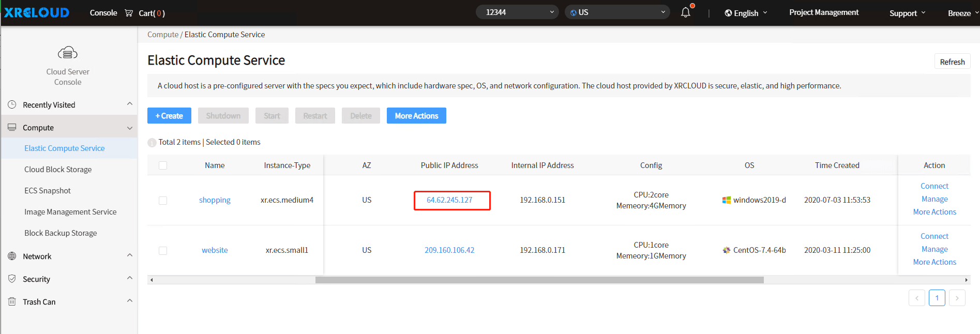The height and width of the screenshot is (334, 980).
Task: Toggle the select-all checkbox in the table header
Action: pyautogui.click(x=163, y=165)
